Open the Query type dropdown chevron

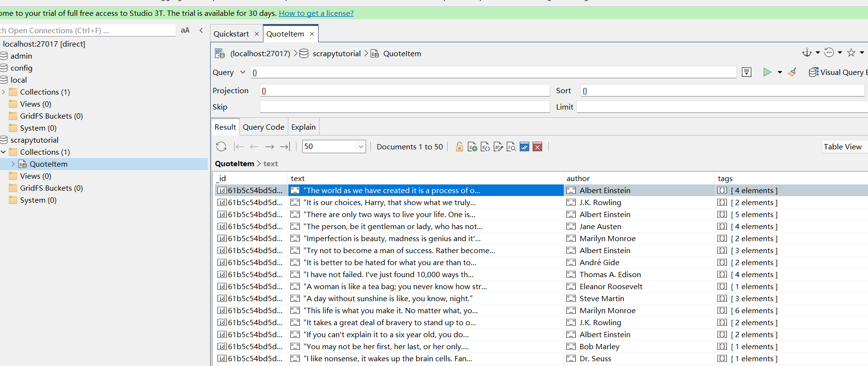point(243,72)
